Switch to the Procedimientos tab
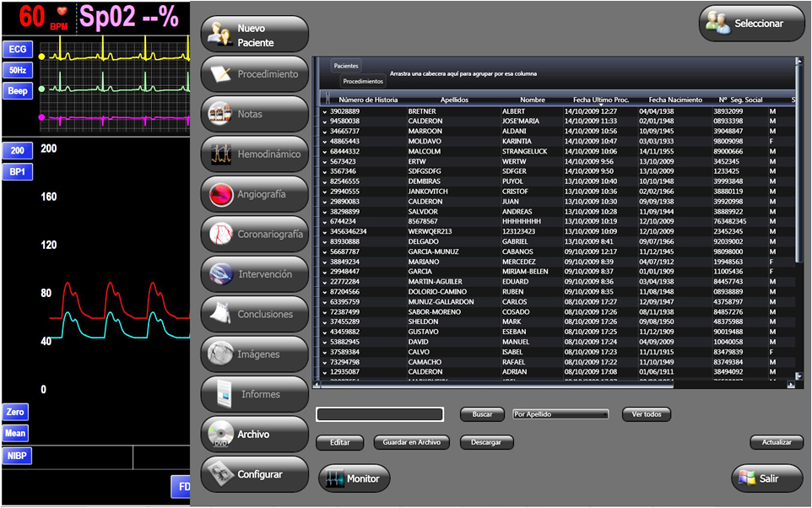 tap(363, 82)
